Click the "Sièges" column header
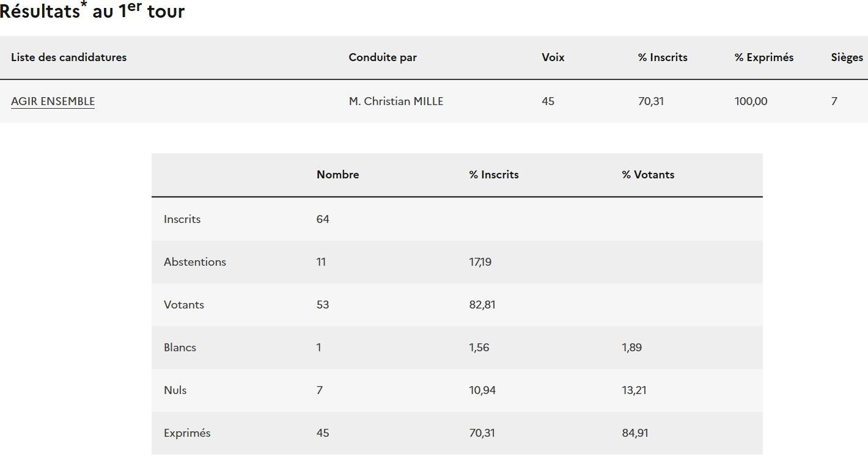This screenshot has height=460, width=868. [847, 57]
